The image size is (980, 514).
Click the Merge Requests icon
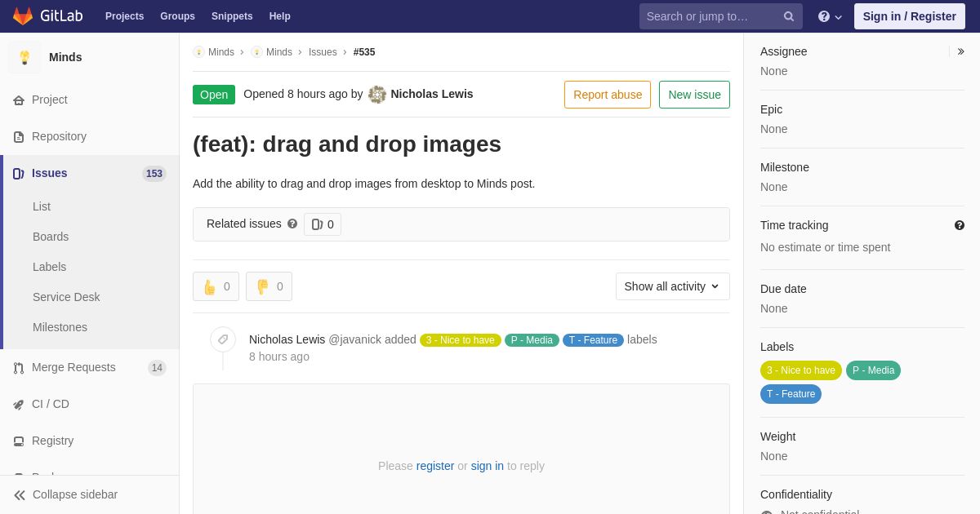[x=19, y=368]
